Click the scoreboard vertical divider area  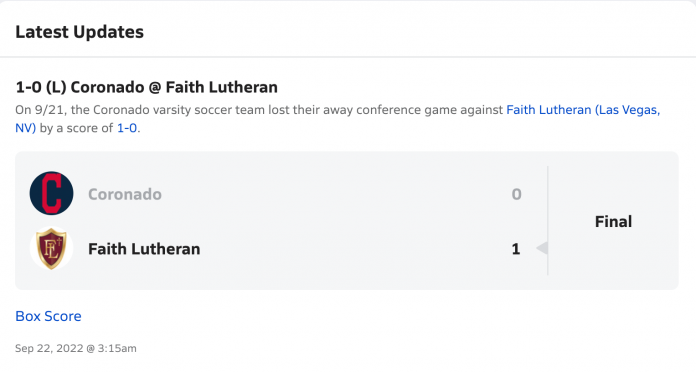[548, 221]
